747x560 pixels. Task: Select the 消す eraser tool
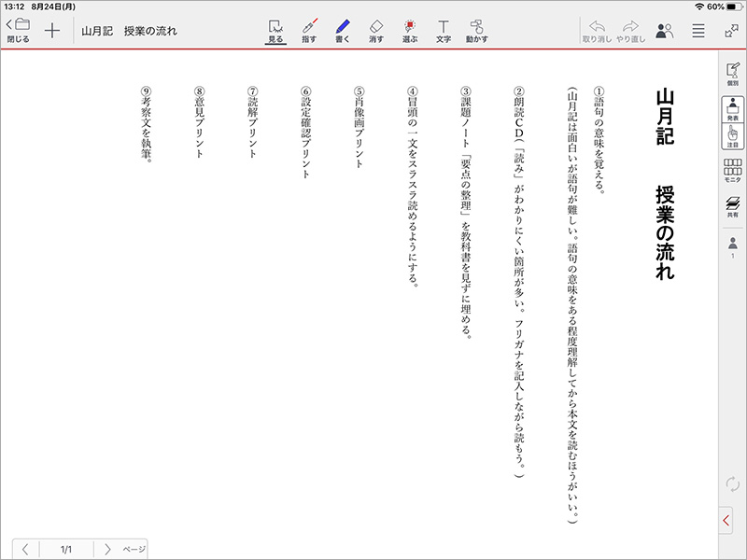click(x=376, y=32)
